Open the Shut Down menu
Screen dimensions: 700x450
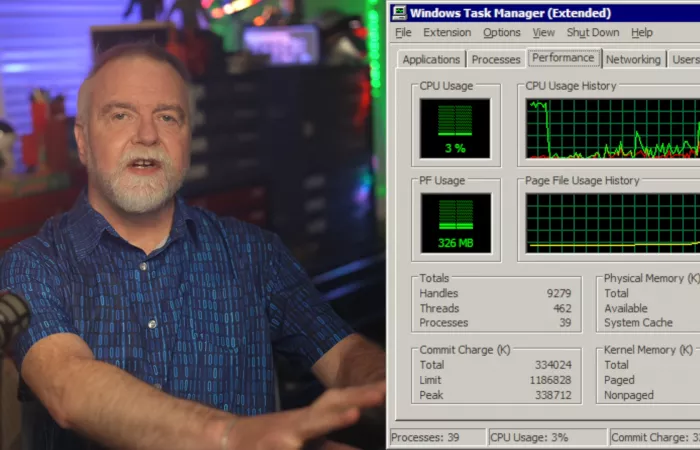593,33
